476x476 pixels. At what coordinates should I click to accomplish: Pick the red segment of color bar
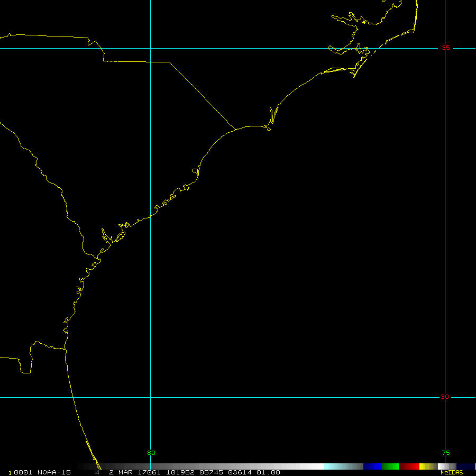[409, 466]
